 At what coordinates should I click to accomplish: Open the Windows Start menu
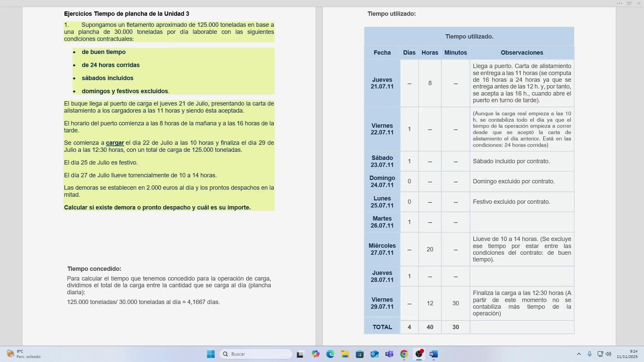pyautogui.click(x=211, y=354)
